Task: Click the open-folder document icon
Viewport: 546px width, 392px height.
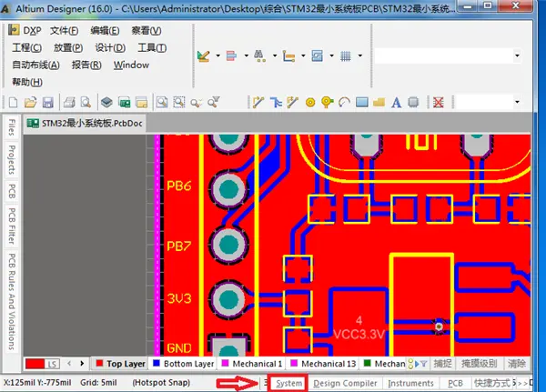Action: click(31, 103)
